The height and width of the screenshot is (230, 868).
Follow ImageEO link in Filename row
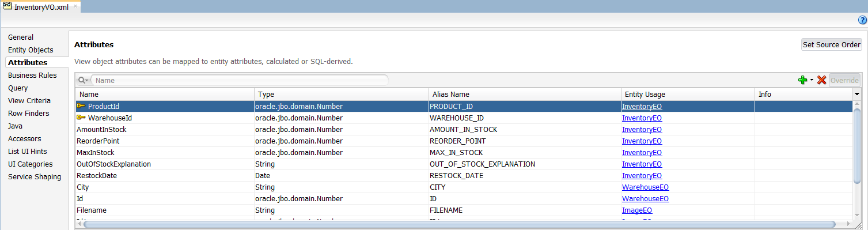[x=637, y=210]
